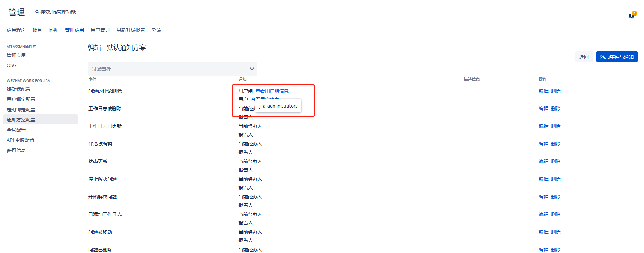Go to OSGi in the sidebar
This screenshot has height=253, width=644.
pyautogui.click(x=12, y=65)
